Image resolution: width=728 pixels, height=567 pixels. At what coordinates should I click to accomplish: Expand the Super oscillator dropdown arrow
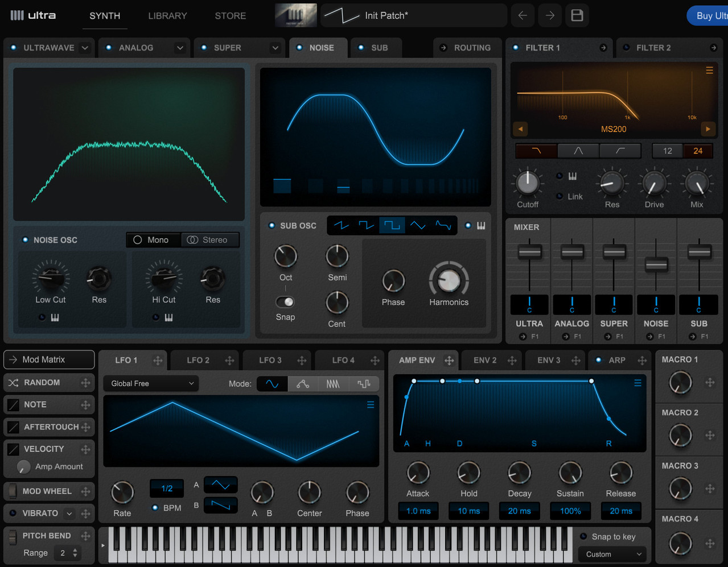tap(275, 48)
